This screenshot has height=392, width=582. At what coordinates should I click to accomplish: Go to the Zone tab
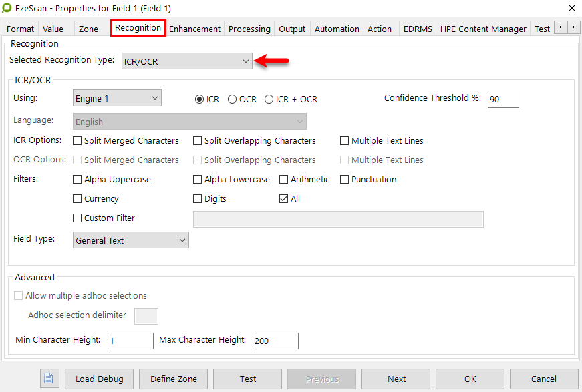click(88, 29)
